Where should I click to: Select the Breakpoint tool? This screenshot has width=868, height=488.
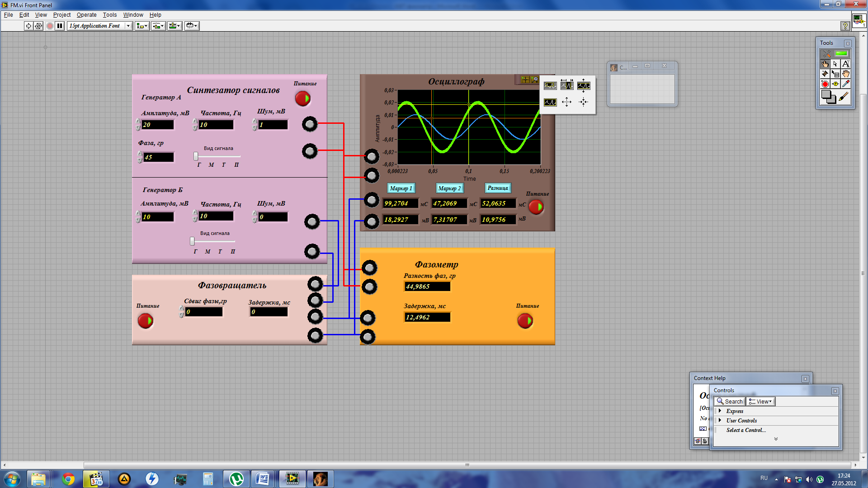click(825, 84)
